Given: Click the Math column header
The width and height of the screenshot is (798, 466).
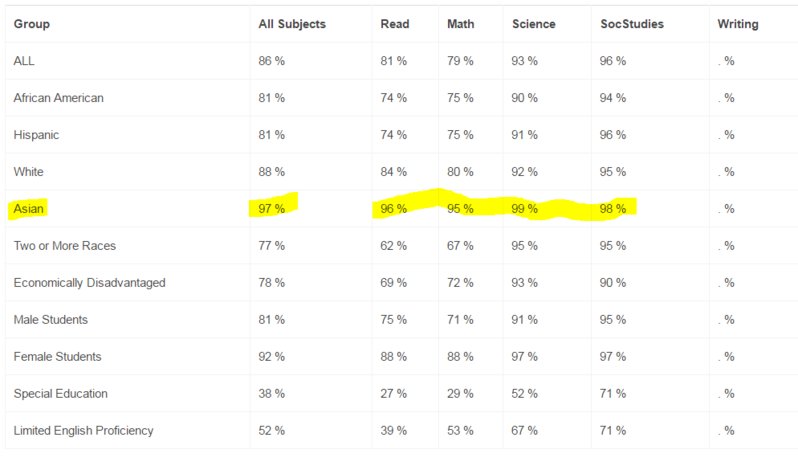Looking at the screenshot, I should [x=461, y=24].
